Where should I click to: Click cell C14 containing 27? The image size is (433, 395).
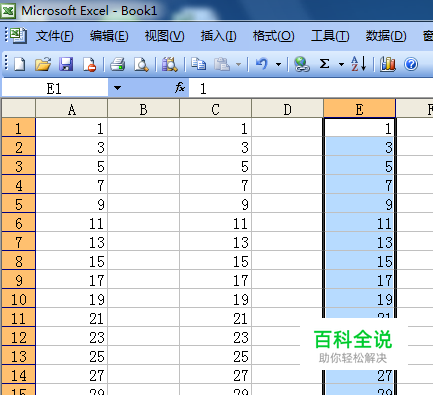[215, 375]
